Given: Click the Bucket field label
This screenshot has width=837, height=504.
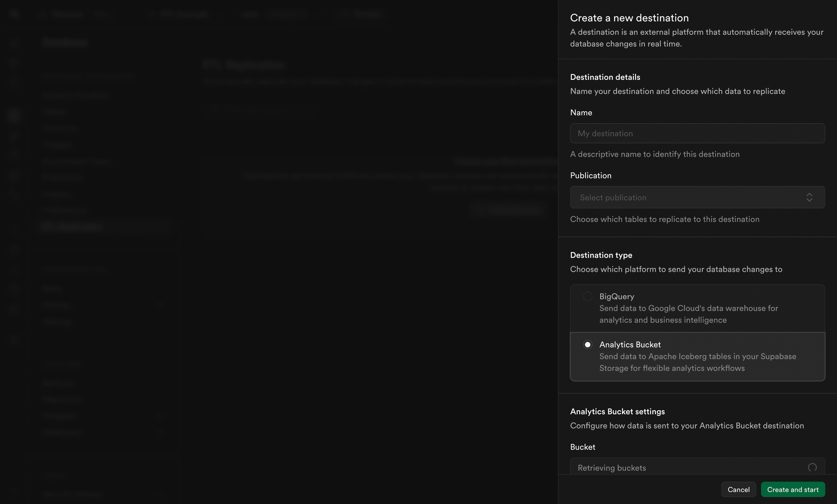Looking at the screenshot, I should (583, 447).
